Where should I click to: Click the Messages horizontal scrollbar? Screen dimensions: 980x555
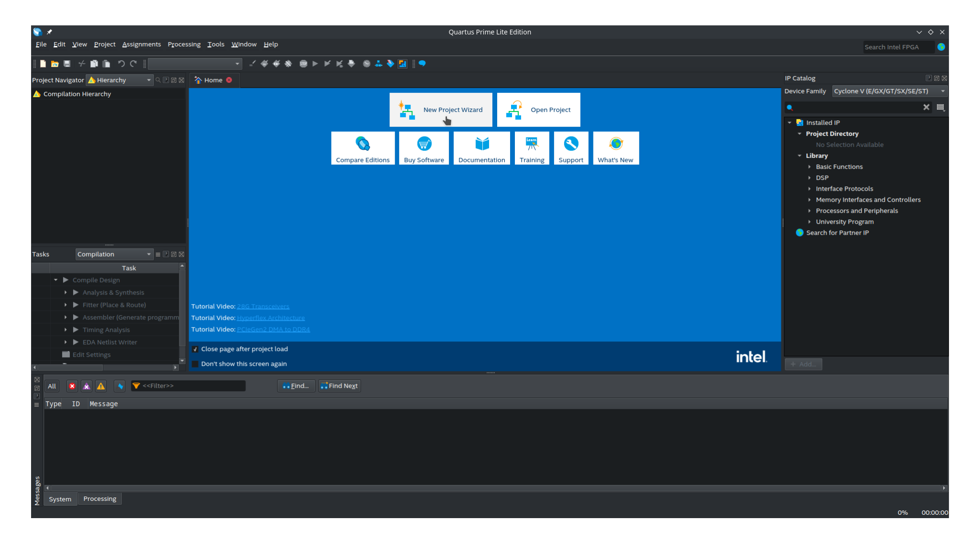(495, 488)
